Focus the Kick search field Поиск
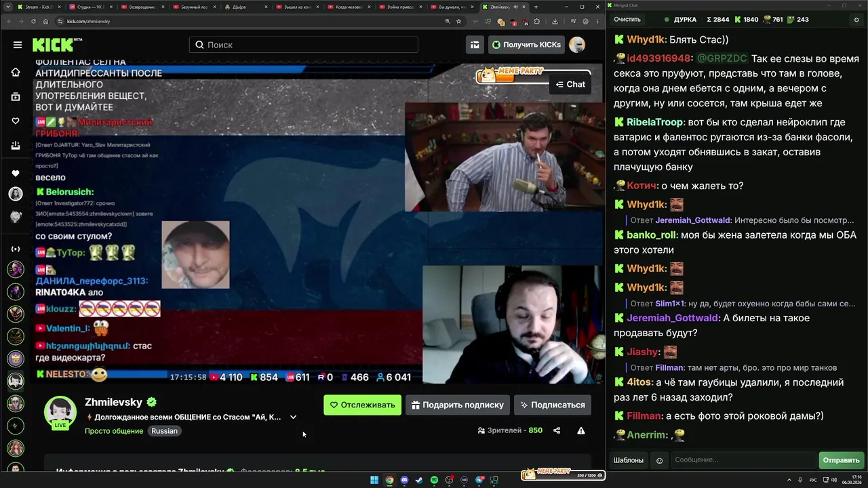The height and width of the screenshot is (488, 868). (x=304, y=45)
